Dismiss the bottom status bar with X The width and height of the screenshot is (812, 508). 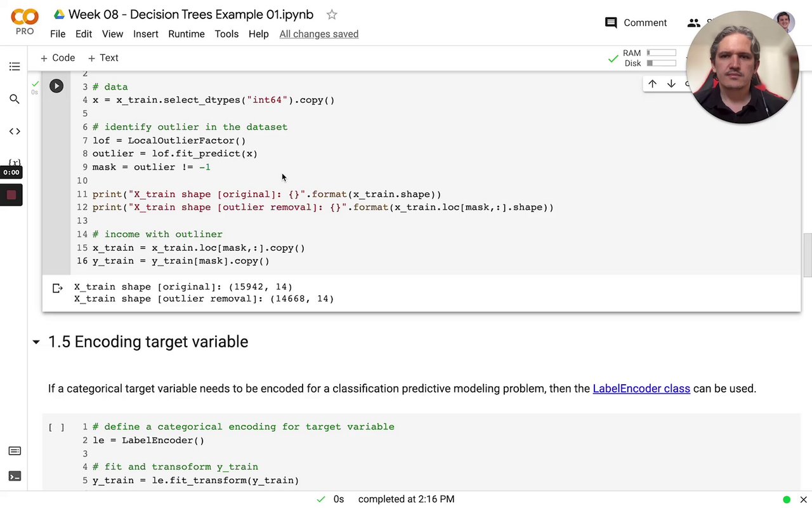[803, 500]
